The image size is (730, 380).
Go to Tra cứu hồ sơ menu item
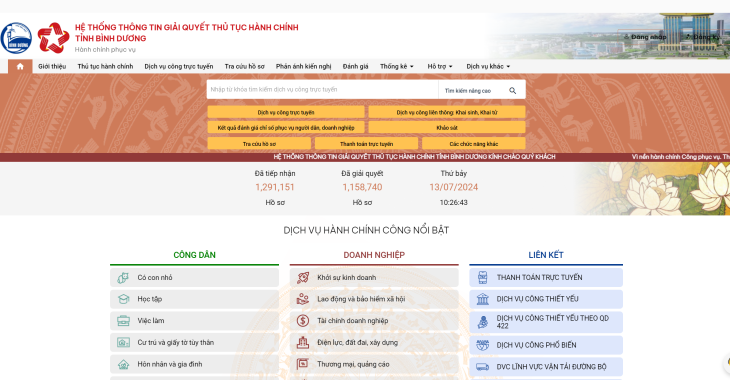point(244,67)
